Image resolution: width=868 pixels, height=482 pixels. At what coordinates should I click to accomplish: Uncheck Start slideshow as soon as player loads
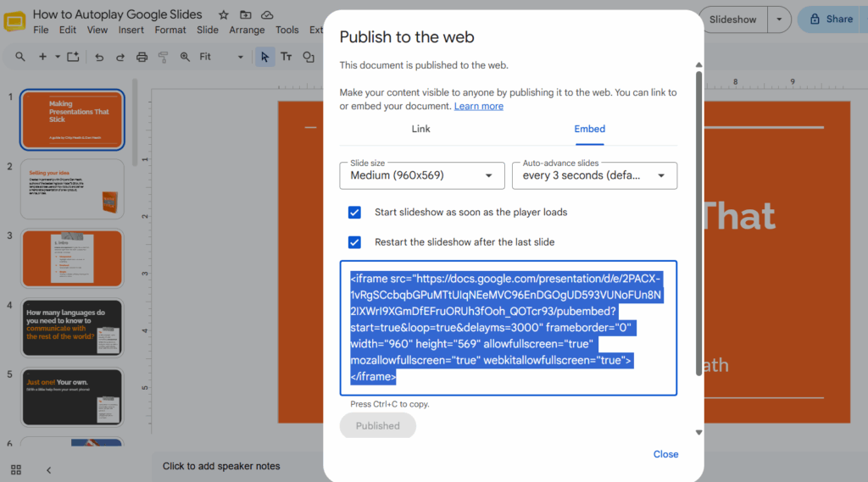point(354,213)
